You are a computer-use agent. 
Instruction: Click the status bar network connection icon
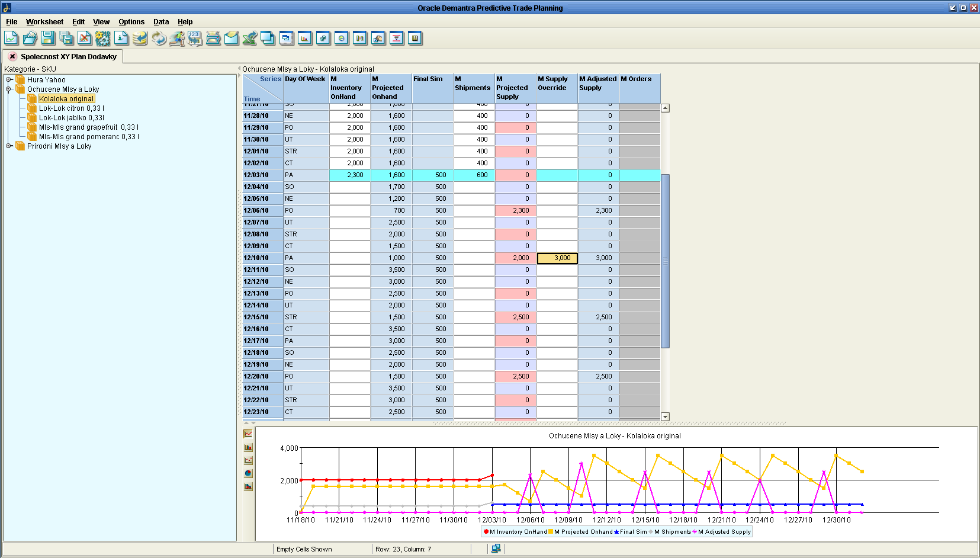click(x=496, y=549)
